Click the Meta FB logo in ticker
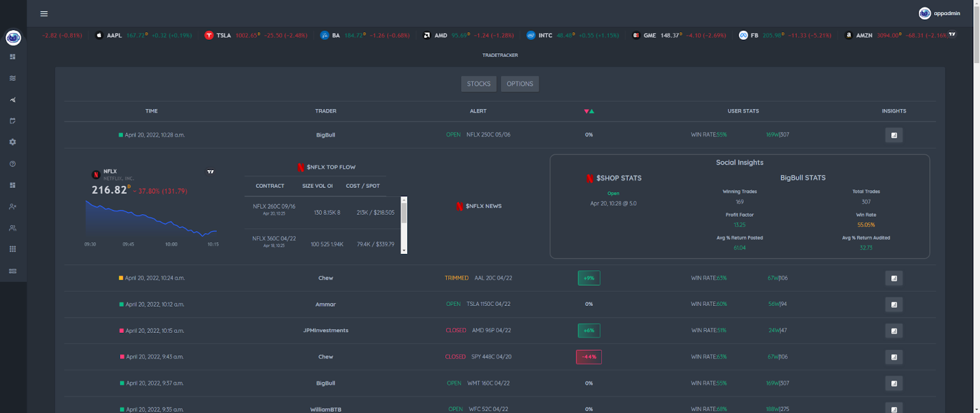 click(743, 35)
